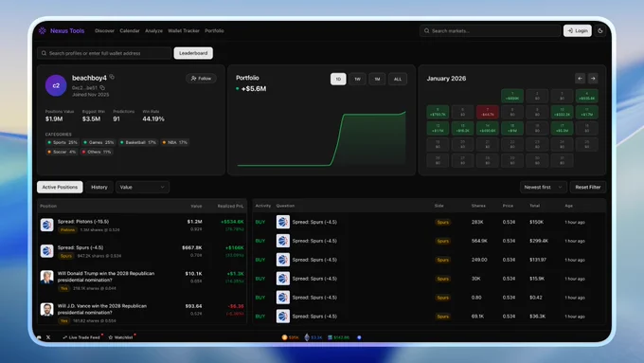Click the Nexus Tools logo icon
The width and height of the screenshot is (644, 363).
pos(43,31)
